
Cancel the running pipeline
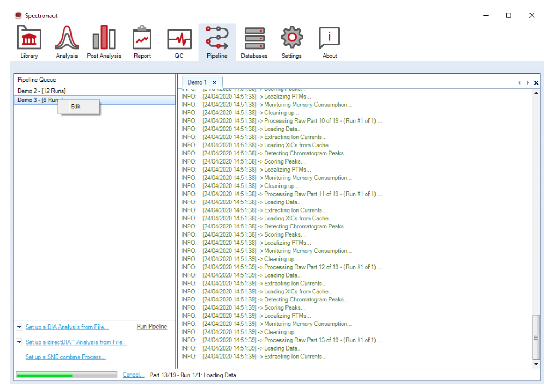(133, 375)
